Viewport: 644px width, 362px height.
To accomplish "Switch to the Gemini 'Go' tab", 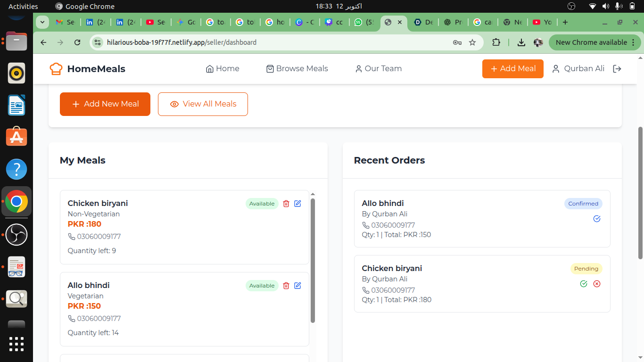I will (186, 22).
